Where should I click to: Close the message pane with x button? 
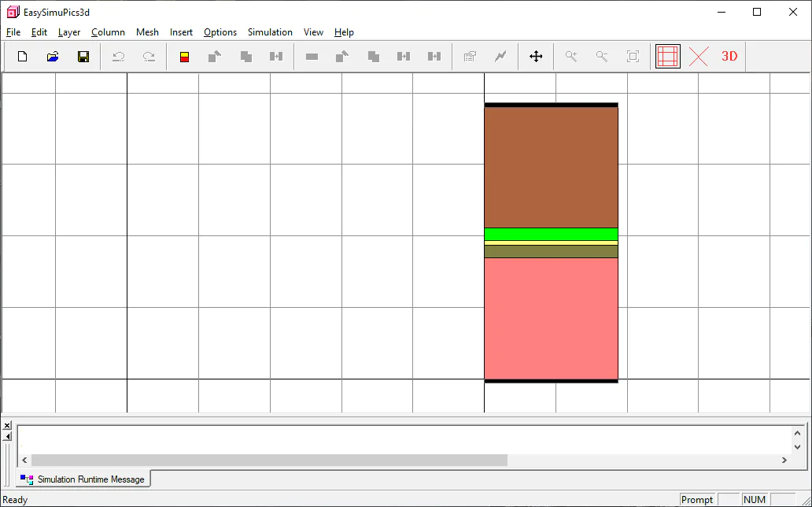[x=7, y=426]
